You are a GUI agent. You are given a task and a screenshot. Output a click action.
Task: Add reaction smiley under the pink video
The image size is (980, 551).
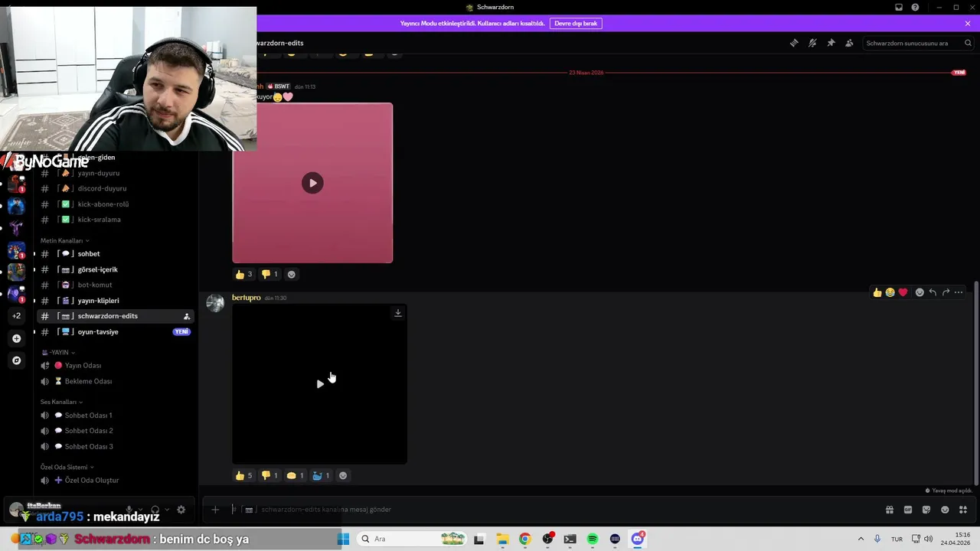tap(291, 274)
